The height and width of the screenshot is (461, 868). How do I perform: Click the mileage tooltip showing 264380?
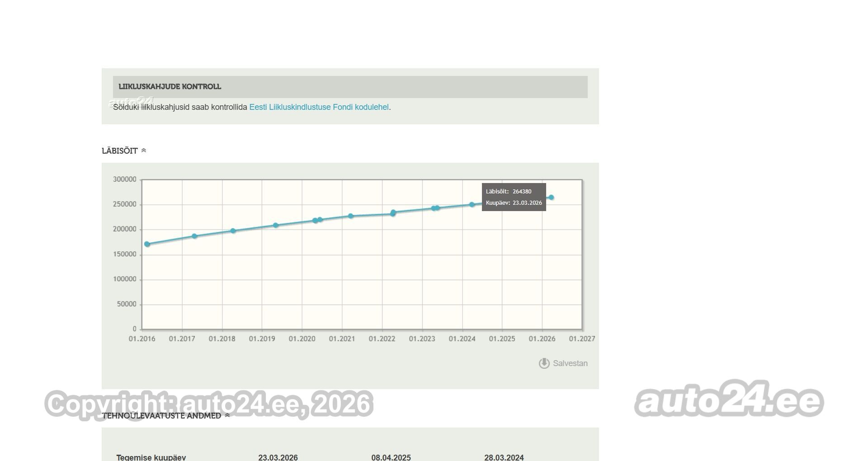[x=514, y=197]
